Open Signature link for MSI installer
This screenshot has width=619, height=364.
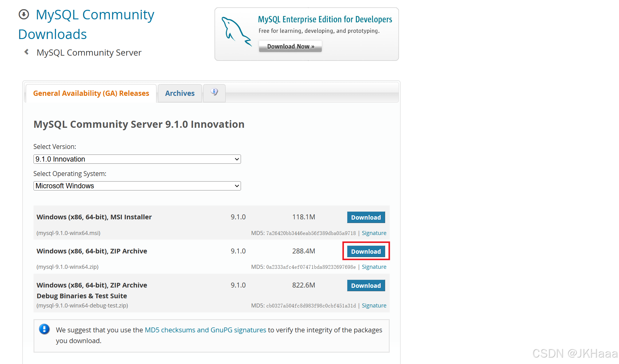(x=374, y=233)
